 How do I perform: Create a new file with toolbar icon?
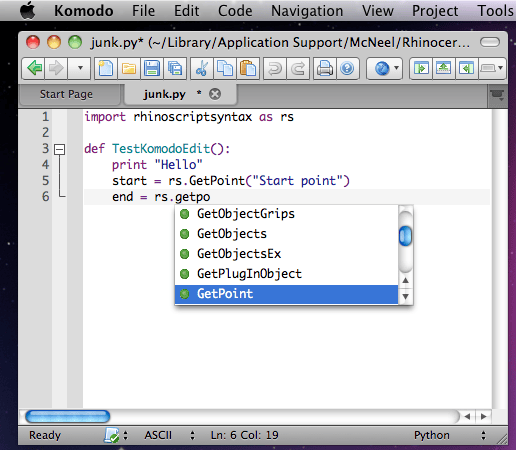pyautogui.click(x=106, y=68)
